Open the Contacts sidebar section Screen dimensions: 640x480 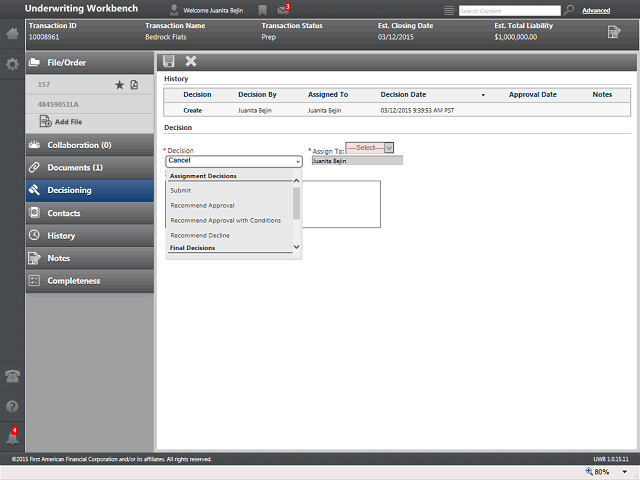(x=90, y=213)
